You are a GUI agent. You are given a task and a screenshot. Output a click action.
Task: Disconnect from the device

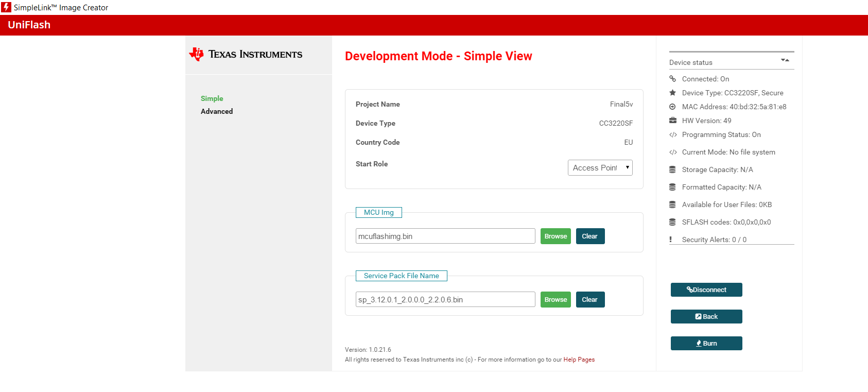point(706,290)
